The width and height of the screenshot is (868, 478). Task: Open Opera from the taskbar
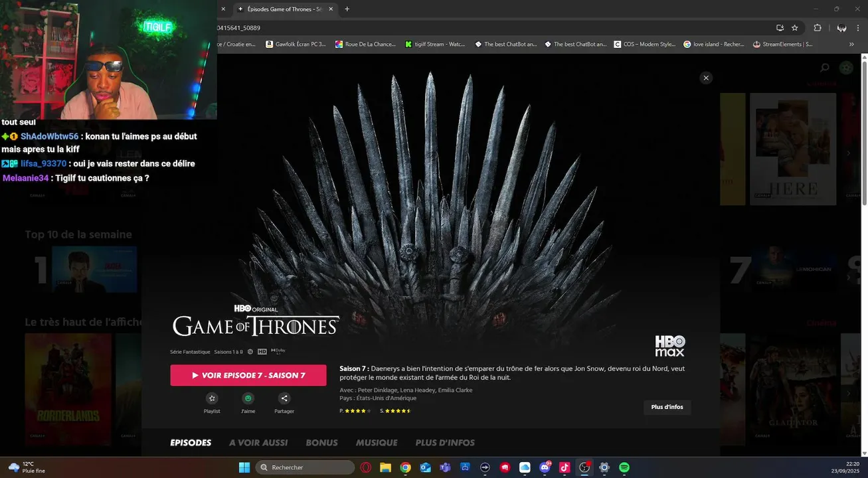point(366,467)
